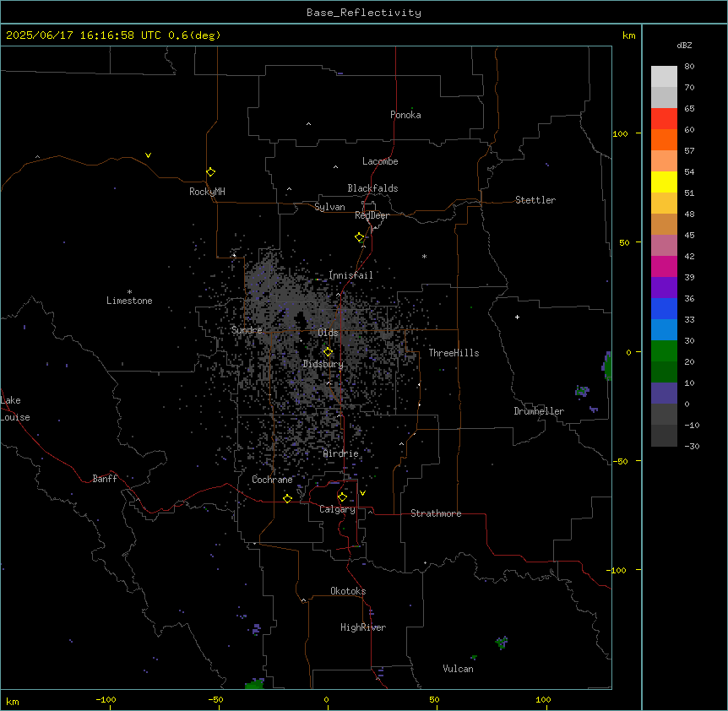Select the green 30-20 dBZ legend color
Image resolution: width=728 pixels, height=711 pixels.
(x=664, y=351)
